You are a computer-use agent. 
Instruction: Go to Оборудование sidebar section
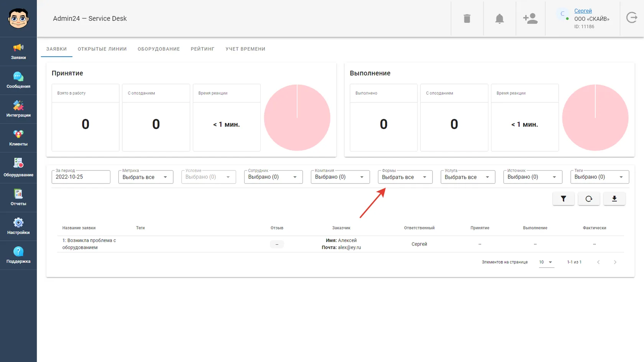(18, 168)
